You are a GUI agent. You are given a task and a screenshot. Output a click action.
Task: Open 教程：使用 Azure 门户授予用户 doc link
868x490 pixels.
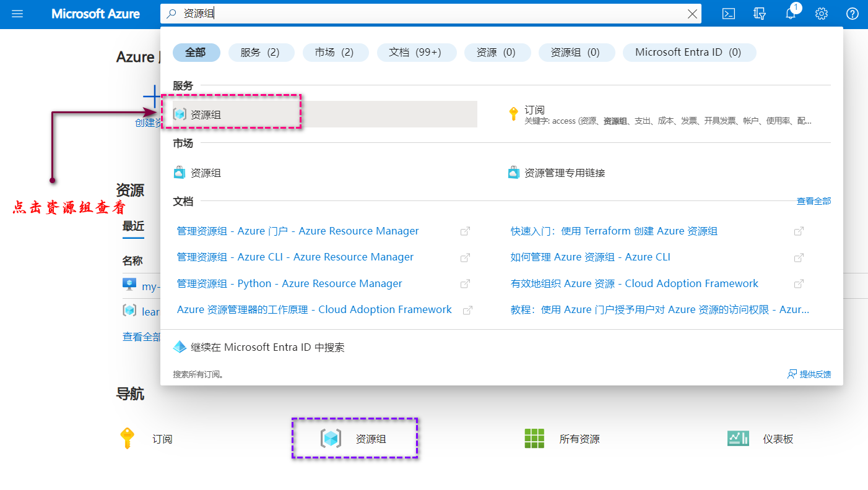(660, 310)
